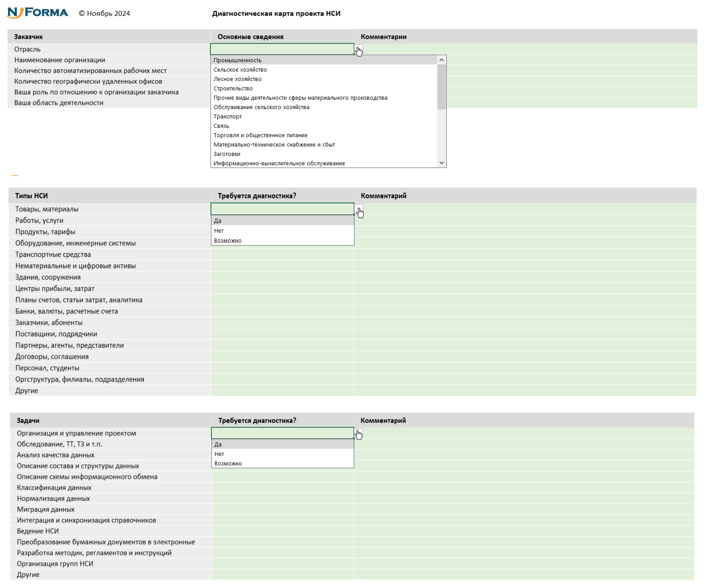Click Обследование, ТТ, ТЗ и т.п. label
This screenshot has height=588, width=706.
[59, 445]
